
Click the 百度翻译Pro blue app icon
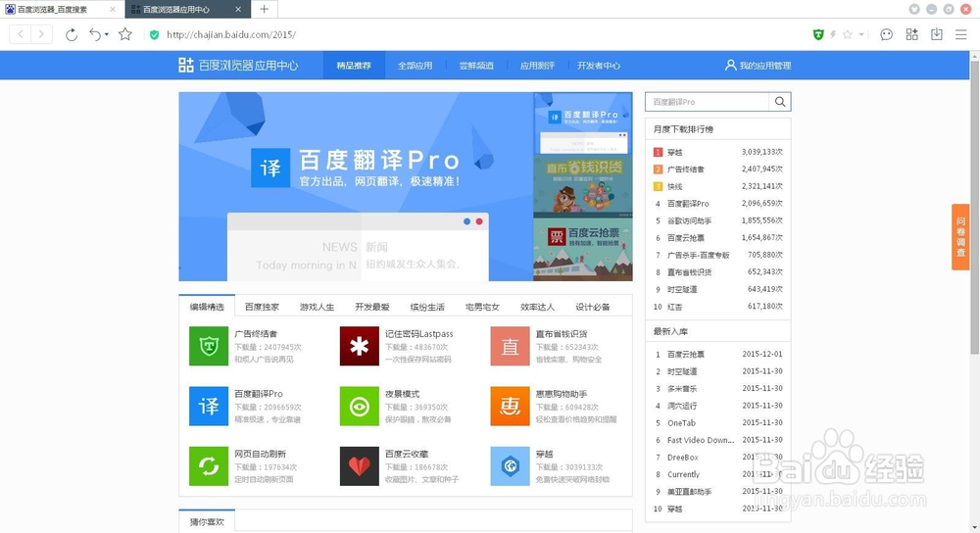pyautogui.click(x=209, y=406)
